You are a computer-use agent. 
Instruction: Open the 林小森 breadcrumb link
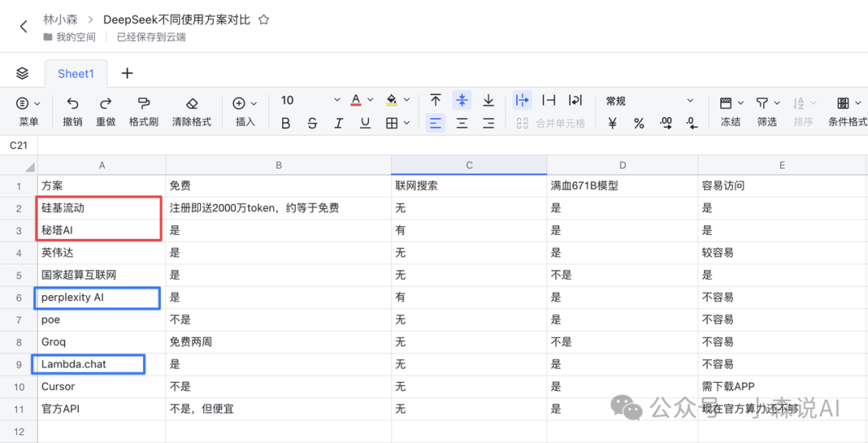(x=60, y=19)
